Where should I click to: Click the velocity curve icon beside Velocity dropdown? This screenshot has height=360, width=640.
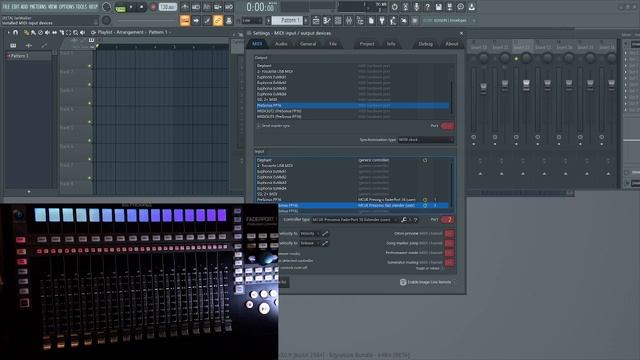pos(325,233)
